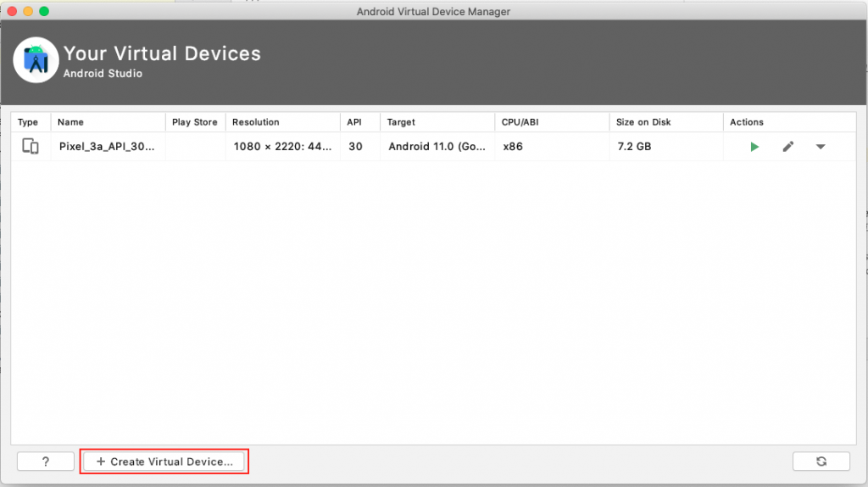The width and height of the screenshot is (868, 487).
Task: Select the 7.2 GB size cell
Action: click(666, 146)
